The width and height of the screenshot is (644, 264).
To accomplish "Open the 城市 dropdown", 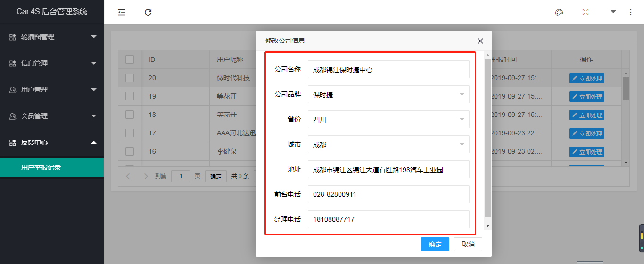I will (x=388, y=144).
